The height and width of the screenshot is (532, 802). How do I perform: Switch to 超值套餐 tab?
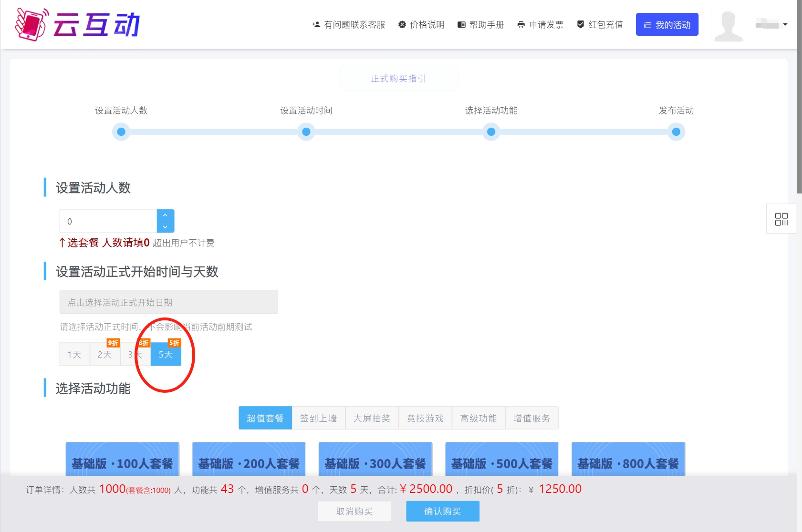tap(265, 418)
